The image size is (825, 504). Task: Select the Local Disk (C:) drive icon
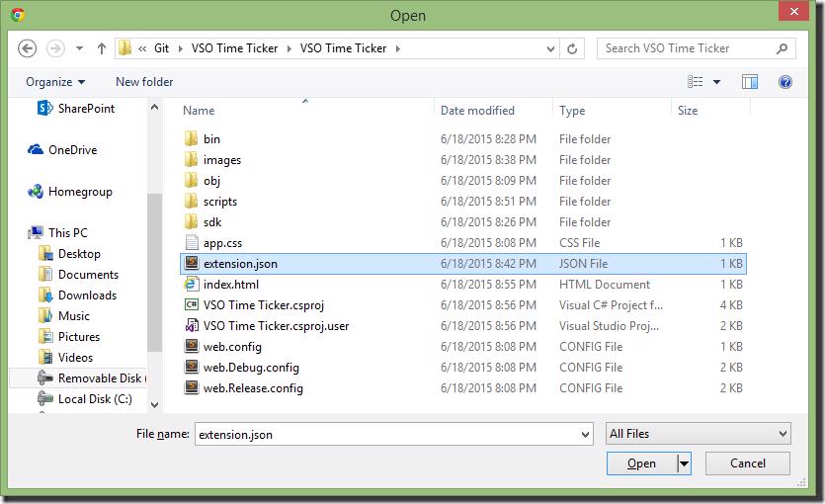pyautogui.click(x=45, y=399)
